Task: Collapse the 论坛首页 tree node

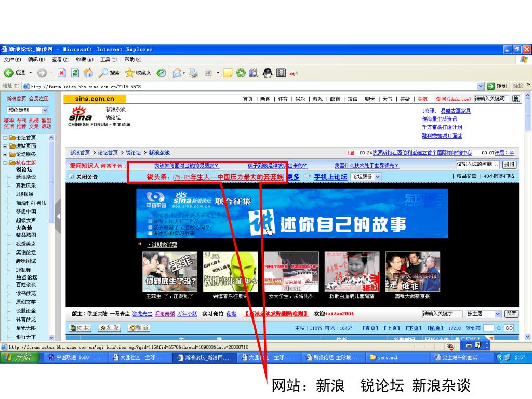Action: pos(5,138)
